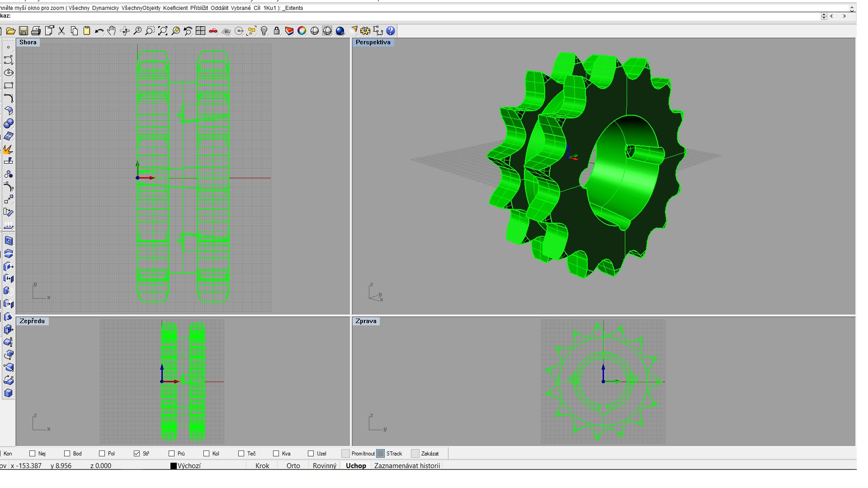
Task: Open the Zprava viewport title menu
Action: click(366, 321)
